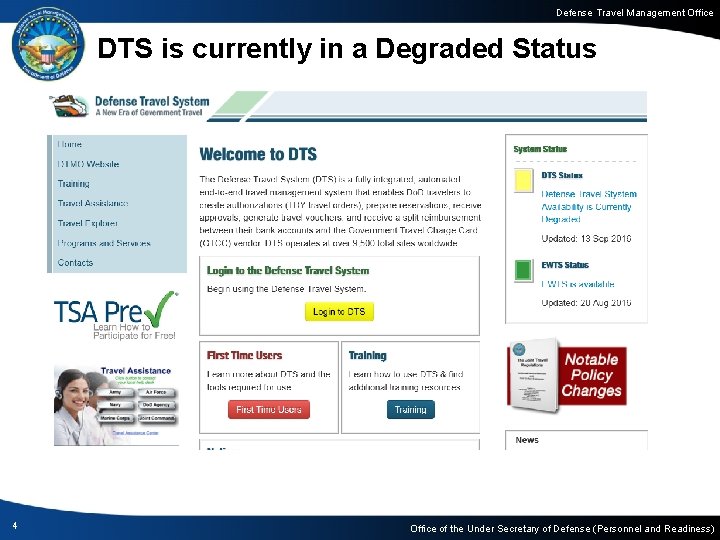Image resolution: width=720 pixels, height=540 pixels.
Task: Open Contacts in the sidebar
Action: coord(75,263)
